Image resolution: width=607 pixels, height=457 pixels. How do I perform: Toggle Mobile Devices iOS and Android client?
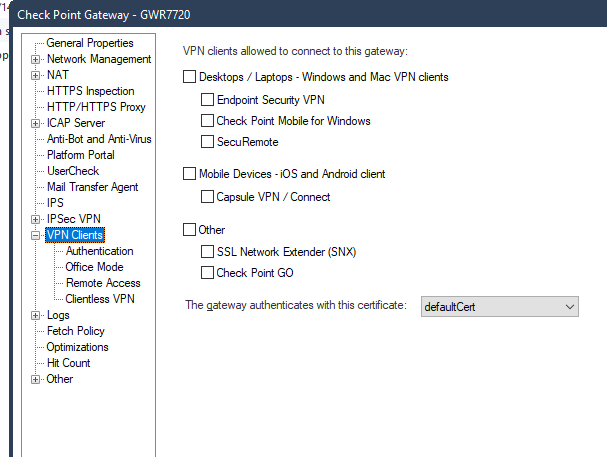coord(189,174)
